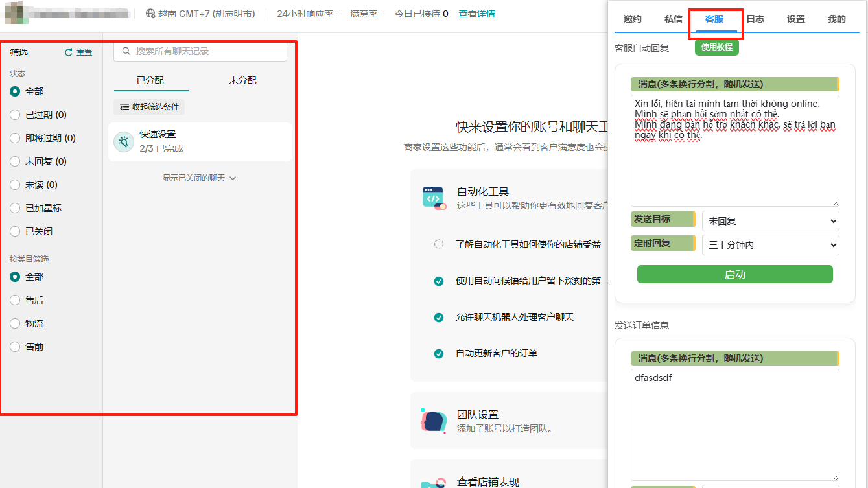Click the collapse filter icon beside 收起筛选条件
868x488 pixels.
coord(124,107)
